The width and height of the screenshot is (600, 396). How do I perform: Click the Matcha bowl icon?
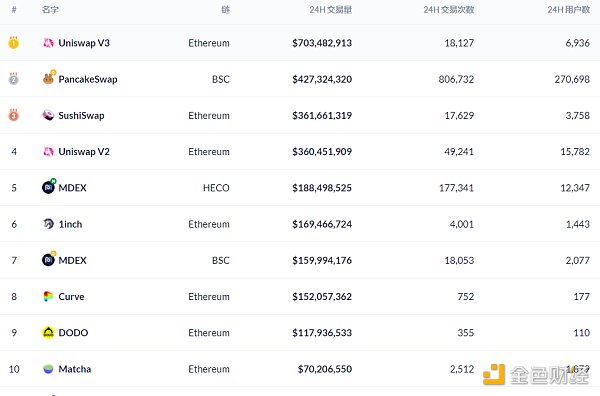pos(48,369)
